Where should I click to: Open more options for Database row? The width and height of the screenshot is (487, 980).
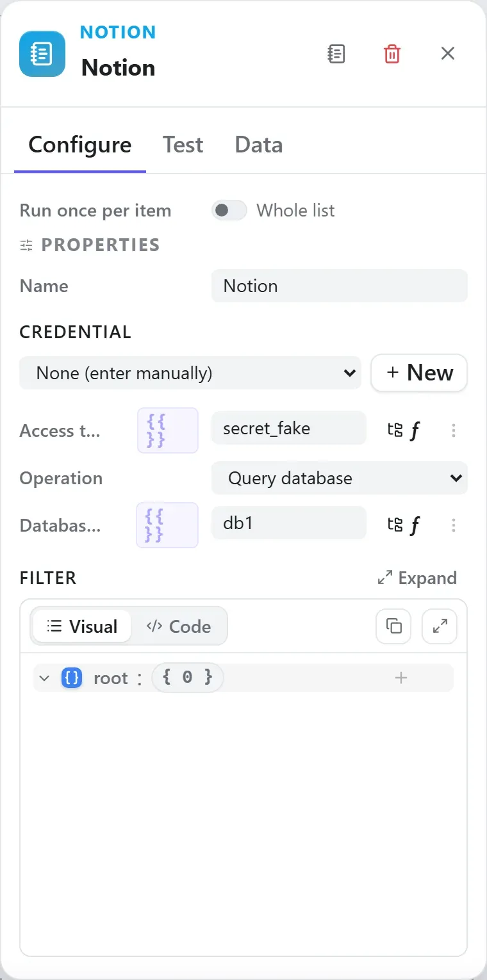pos(454,525)
